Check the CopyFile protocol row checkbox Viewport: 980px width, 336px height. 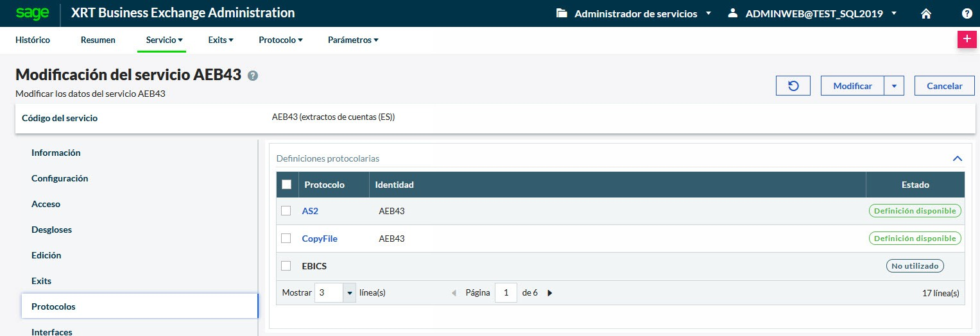coord(286,239)
